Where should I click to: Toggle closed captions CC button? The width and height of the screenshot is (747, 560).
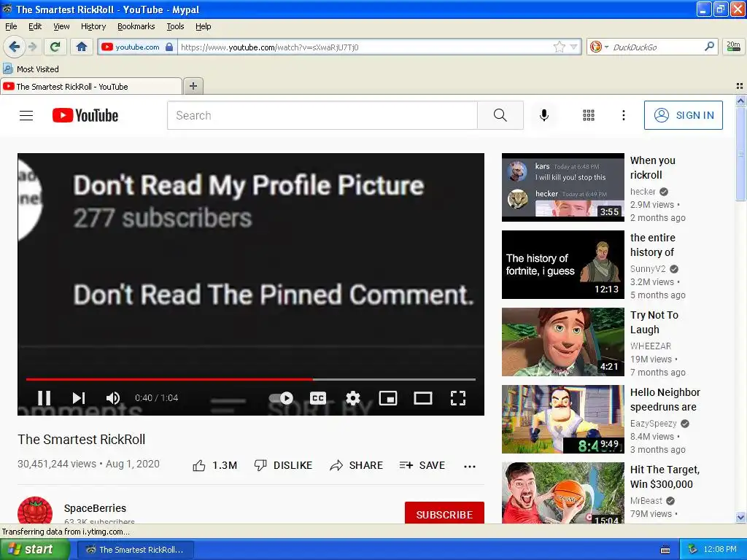click(318, 398)
